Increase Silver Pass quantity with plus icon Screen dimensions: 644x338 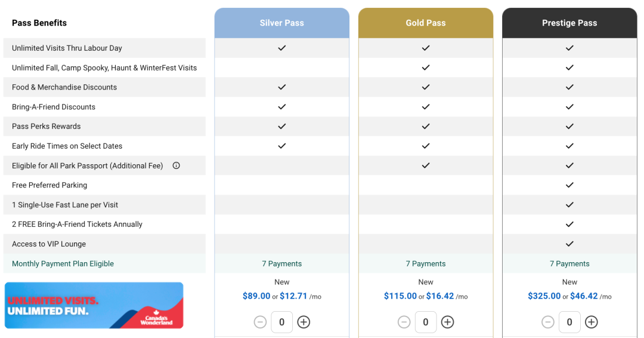(304, 322)
